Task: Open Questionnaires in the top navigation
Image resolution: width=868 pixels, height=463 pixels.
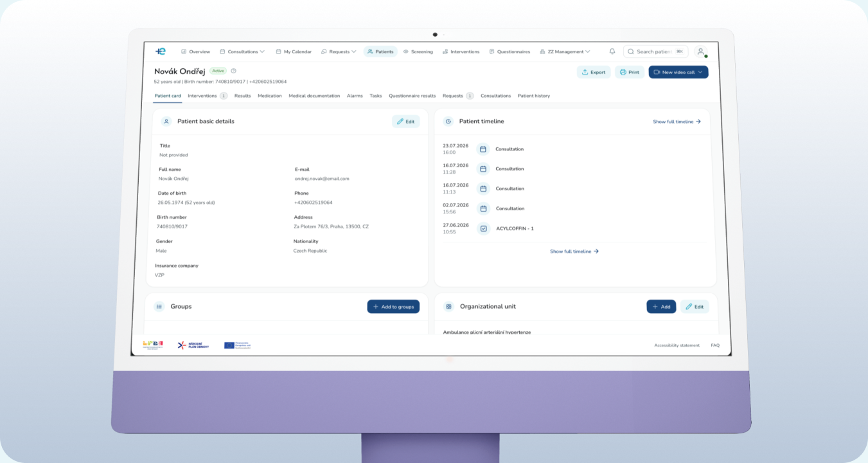Action: pos(509,51)
